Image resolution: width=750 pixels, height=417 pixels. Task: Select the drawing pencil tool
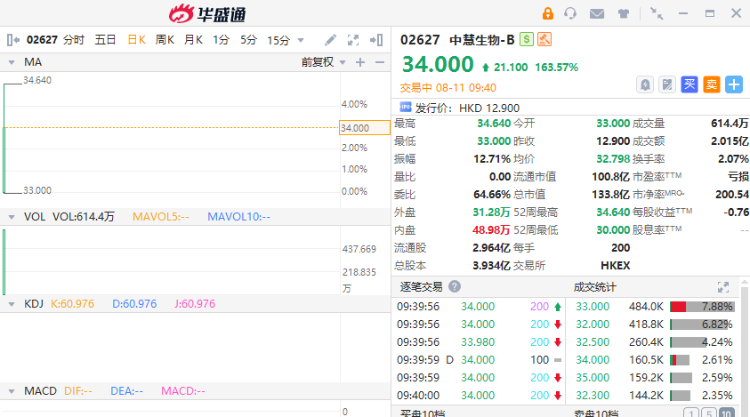(330, 40)
